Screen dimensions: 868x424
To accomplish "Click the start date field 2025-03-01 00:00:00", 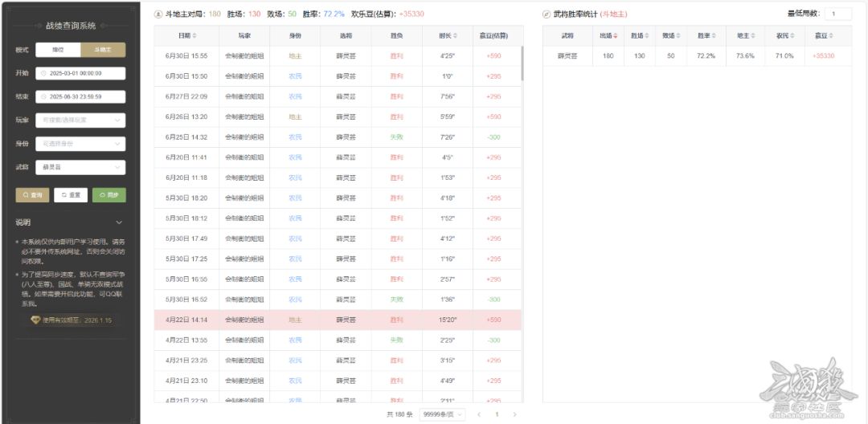I will point(80,73).
